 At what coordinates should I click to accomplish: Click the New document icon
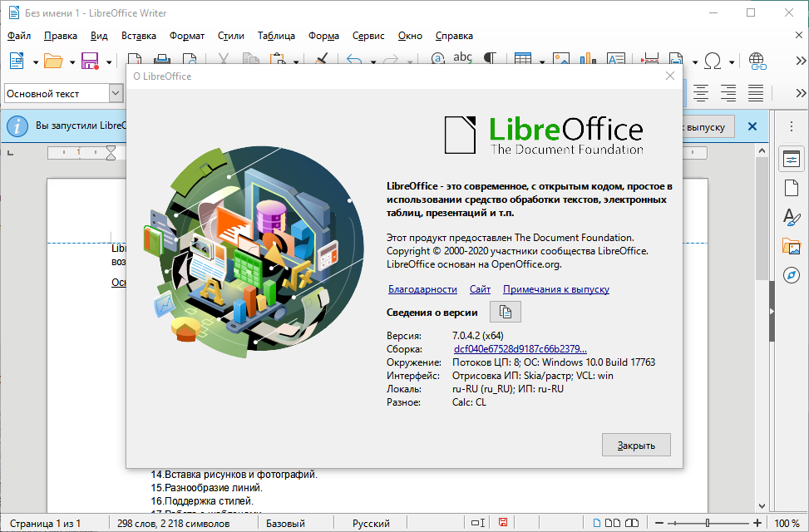[x=17, y=61]
